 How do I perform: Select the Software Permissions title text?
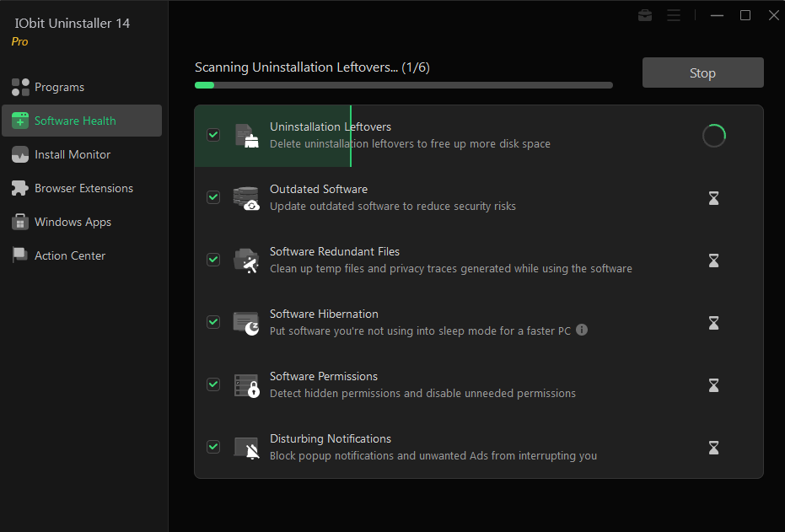(324, 376)
